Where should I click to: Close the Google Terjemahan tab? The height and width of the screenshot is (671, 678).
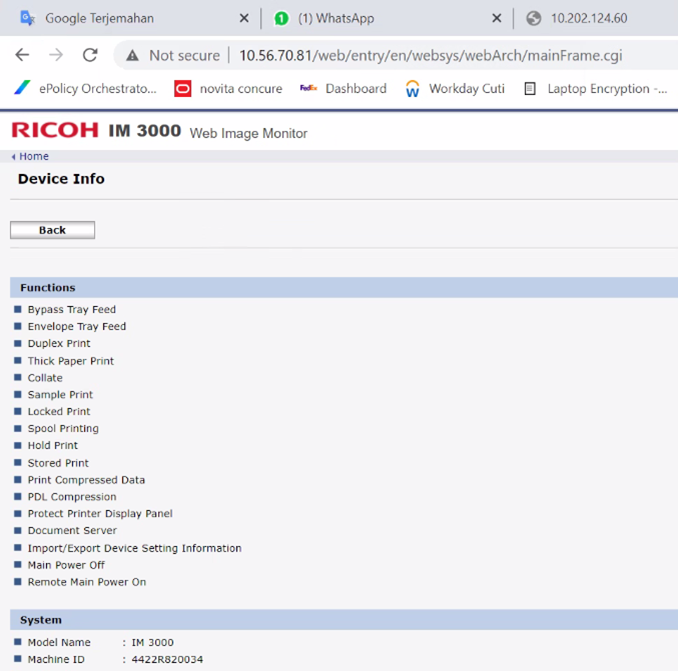point(244,18)
